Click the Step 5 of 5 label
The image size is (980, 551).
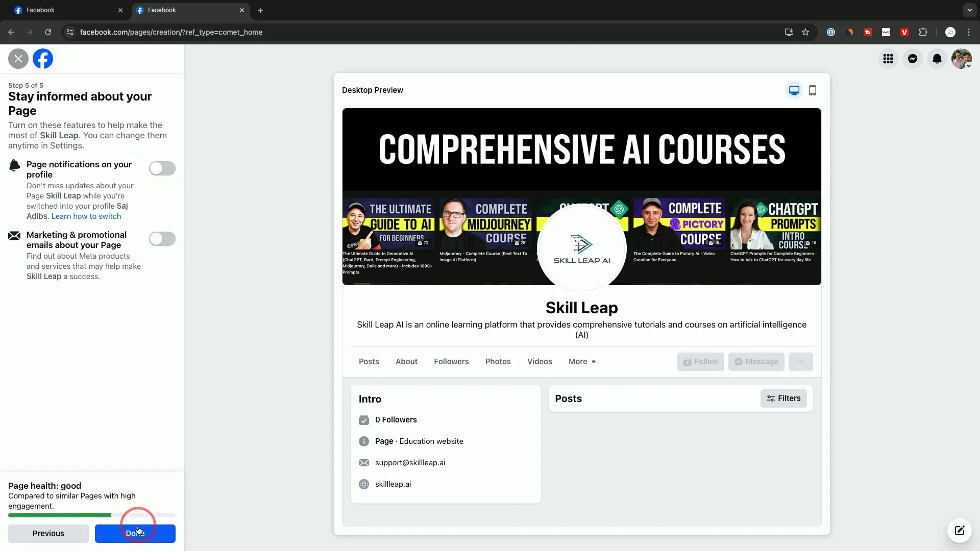[26, 86]
